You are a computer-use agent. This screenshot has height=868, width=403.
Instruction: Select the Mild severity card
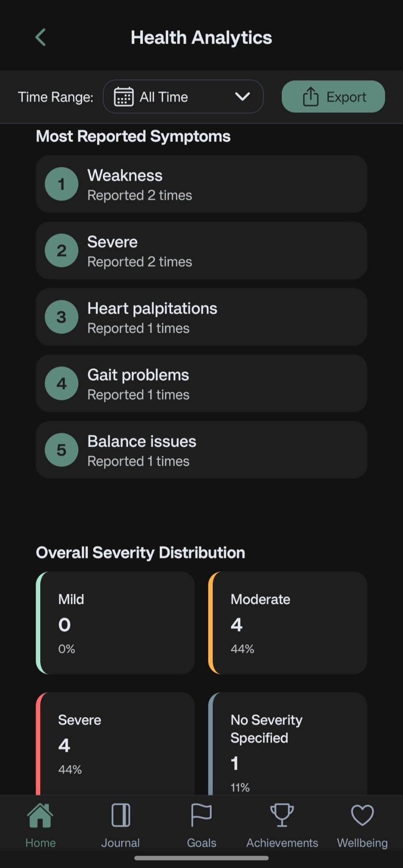click(x=115, y=623)
